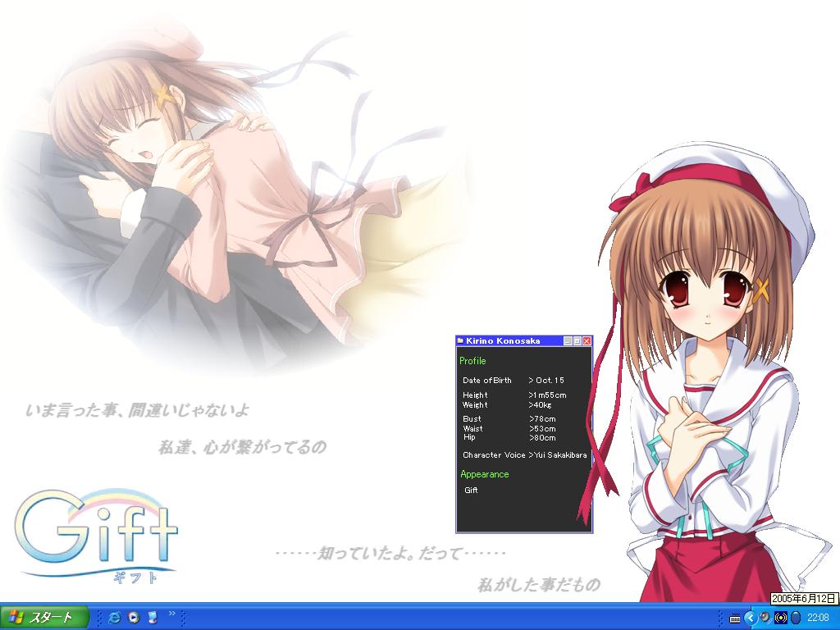Viewport: 840px width, 630px height.
Task: Open the スタート (Start) menu
Action: coord(44,618)
